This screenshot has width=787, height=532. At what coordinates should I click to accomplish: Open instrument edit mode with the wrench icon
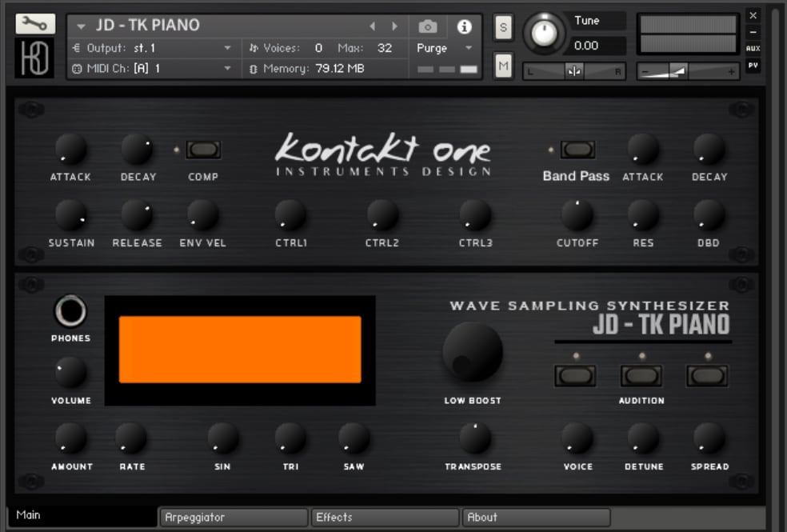(35, 23)
